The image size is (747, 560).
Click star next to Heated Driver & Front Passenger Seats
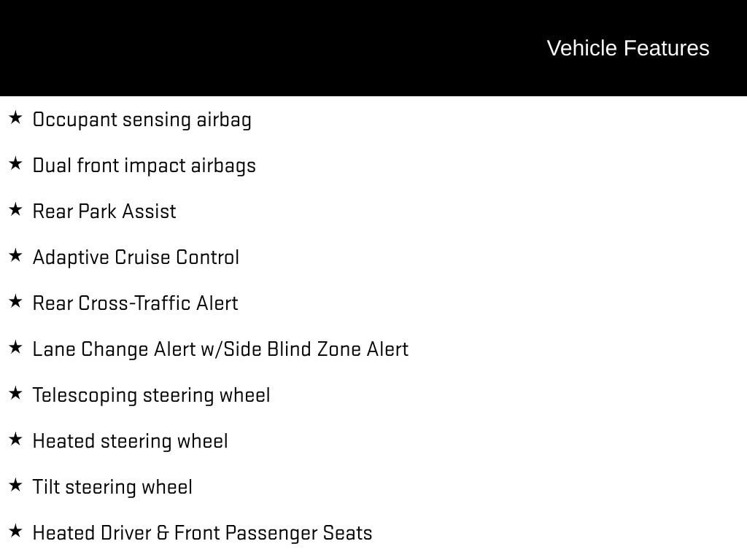(x=15, y=531)
